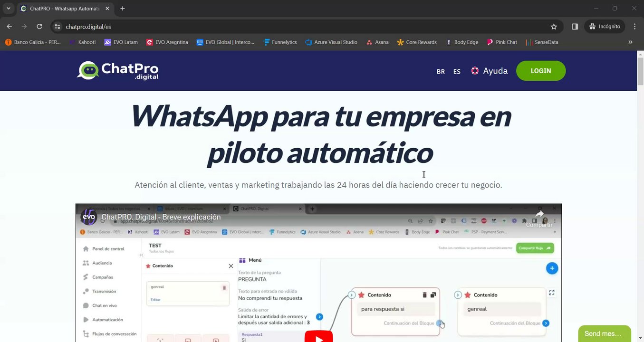Open the tab search dropdown
The height and width of the screenshot is (342, 644).
[8, 9]
